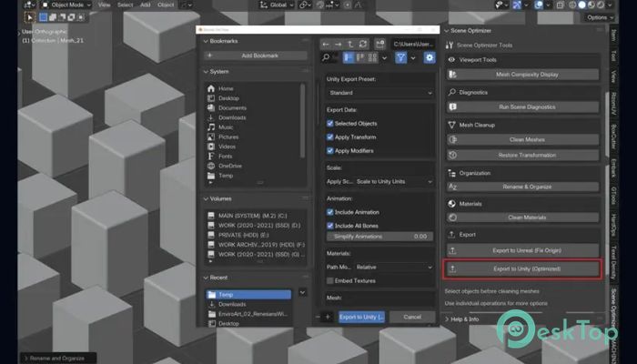Toggle the Include Animation checkbox
Screen dimensions: 637x364
(x=329, y=212)
